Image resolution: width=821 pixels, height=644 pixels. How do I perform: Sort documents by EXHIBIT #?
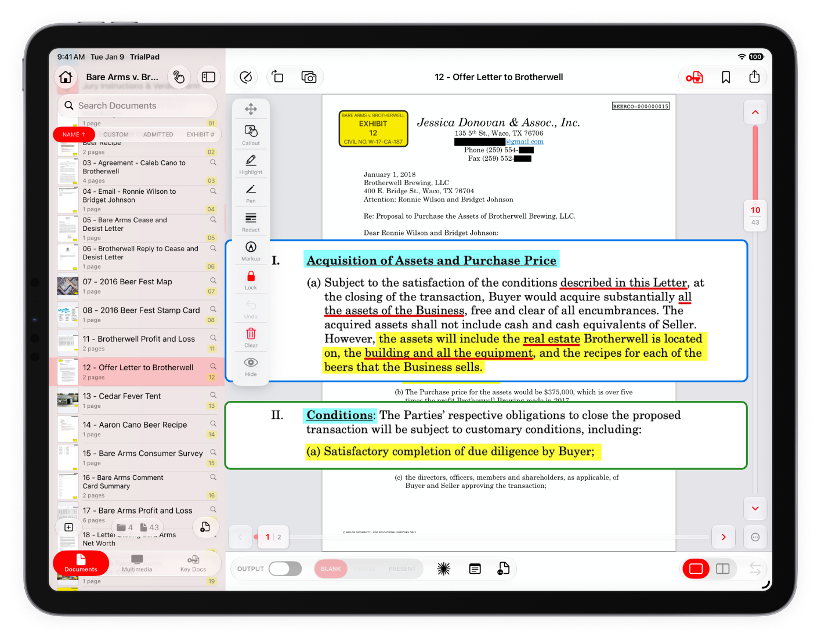click(200, 135)
